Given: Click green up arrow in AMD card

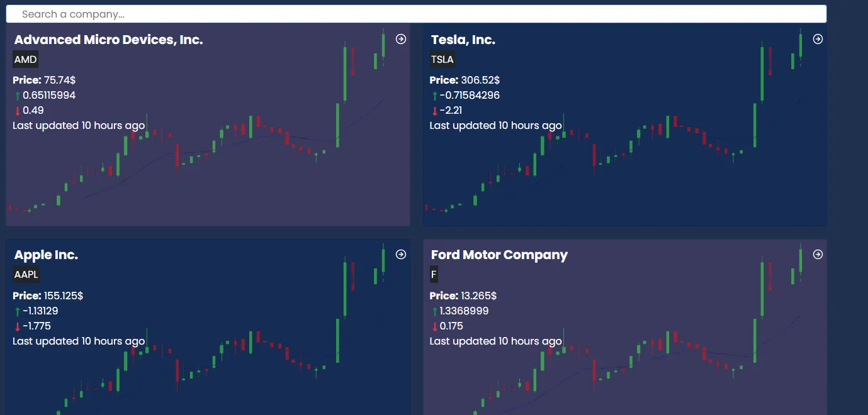Looking at the screenshot, I should 18,96.
